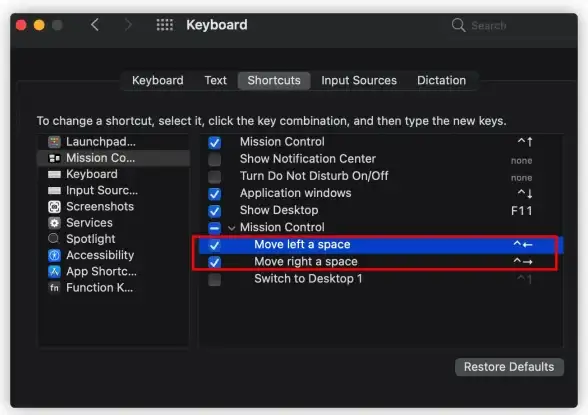
Task: Click the Restore Defaults button
Action: [x=509, y=367]
